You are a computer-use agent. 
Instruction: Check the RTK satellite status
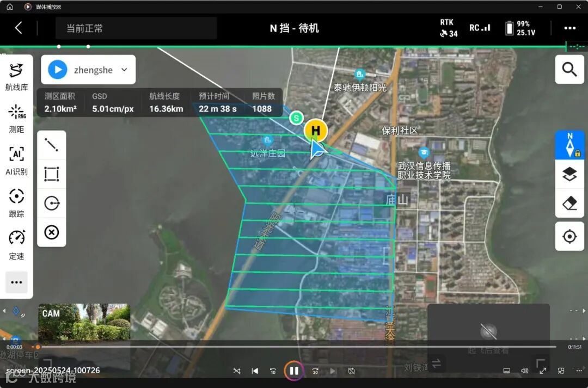[449, 28]
